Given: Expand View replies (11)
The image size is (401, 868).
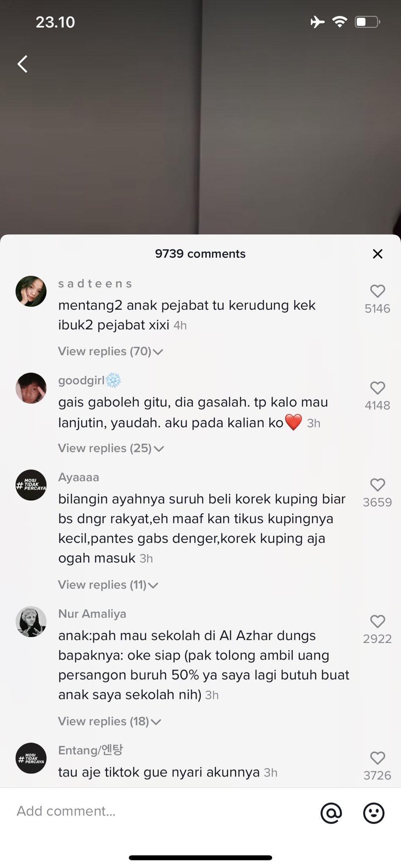Looking at the screenshot, I should 108,585.
